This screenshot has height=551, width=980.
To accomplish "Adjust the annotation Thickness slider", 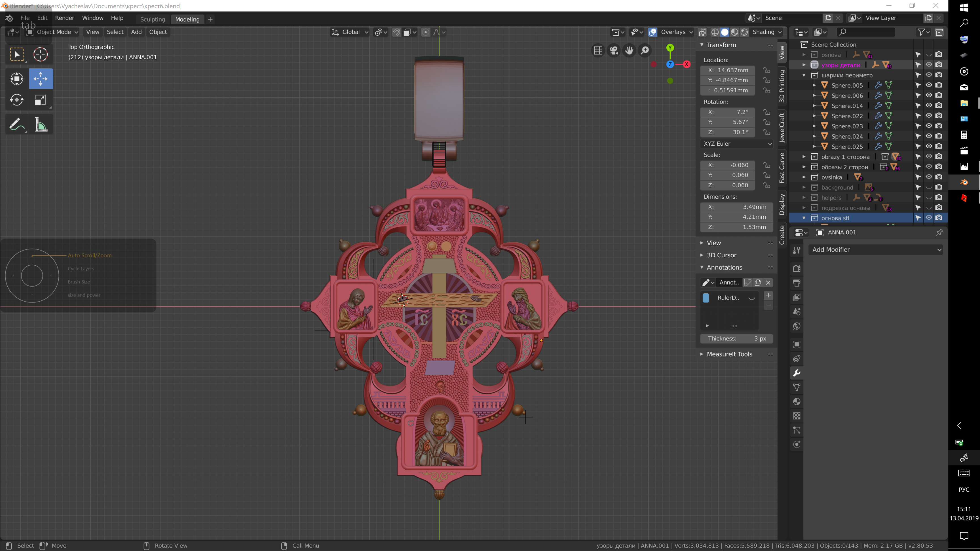I will [736, 338].
